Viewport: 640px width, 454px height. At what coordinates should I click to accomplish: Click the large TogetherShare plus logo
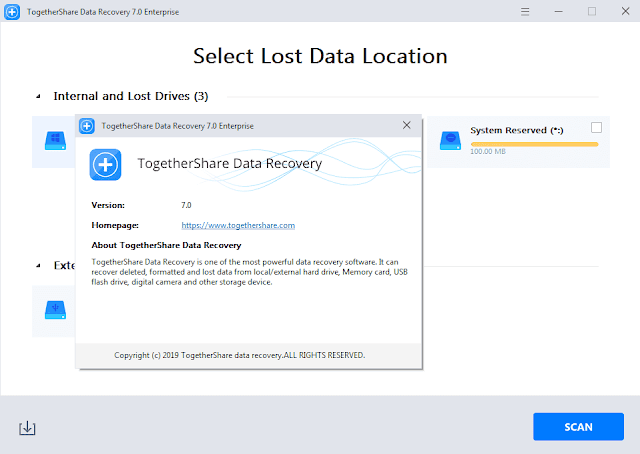[x=105, y=165]
